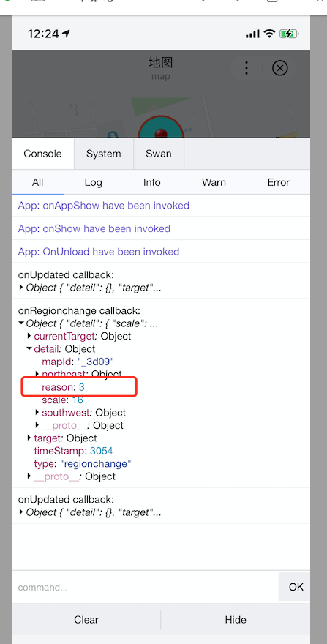
Task: Open the three-dot more menu
Action: pyautogui.click(x=246, y=68)
